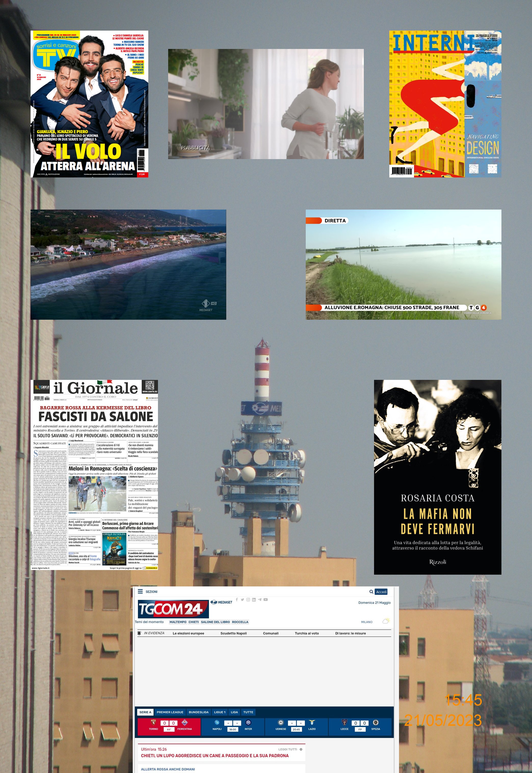Image resolution: width=532 pixels, height=773 pixels.
Task: Click the notification bell next to IN EVIDENZA
Action: click(x=139, y=633)
